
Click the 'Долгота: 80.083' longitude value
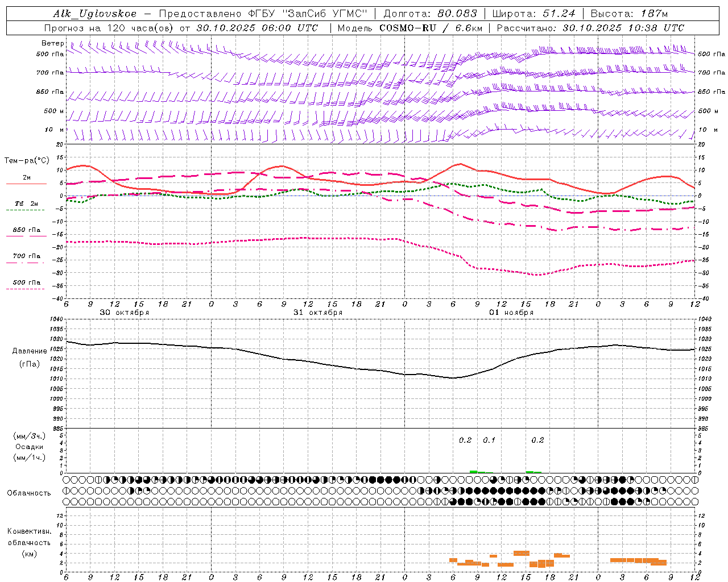(431, 14)
